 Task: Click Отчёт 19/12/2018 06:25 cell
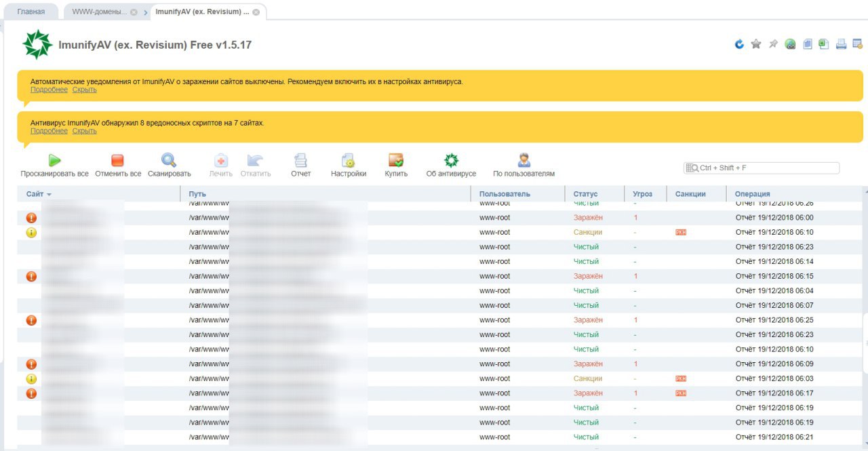774,320
